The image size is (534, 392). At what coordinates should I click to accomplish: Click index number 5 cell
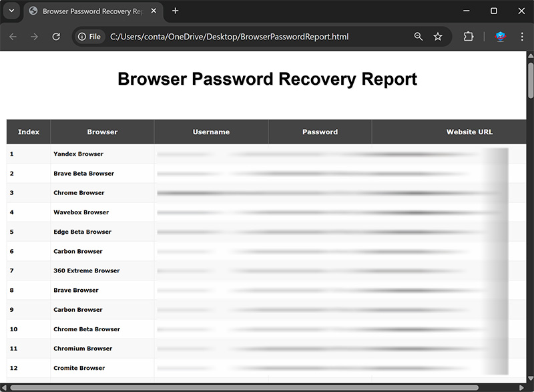pos(29,232)
